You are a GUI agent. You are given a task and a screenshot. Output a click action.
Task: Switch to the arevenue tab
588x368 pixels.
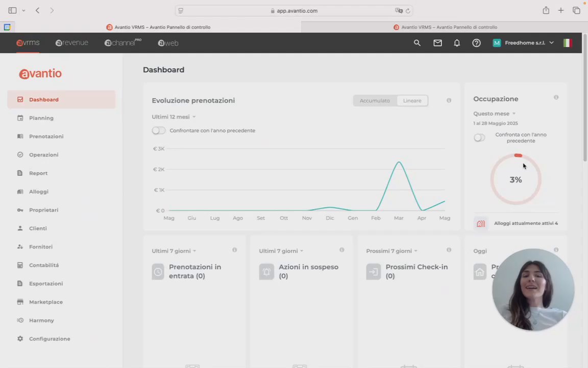click(x=71, y=43)
